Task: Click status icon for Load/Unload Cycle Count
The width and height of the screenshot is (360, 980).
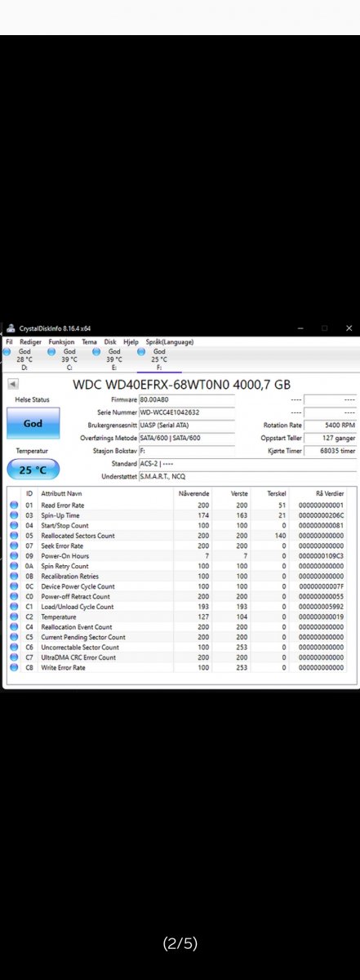Action: pos(14,607)
